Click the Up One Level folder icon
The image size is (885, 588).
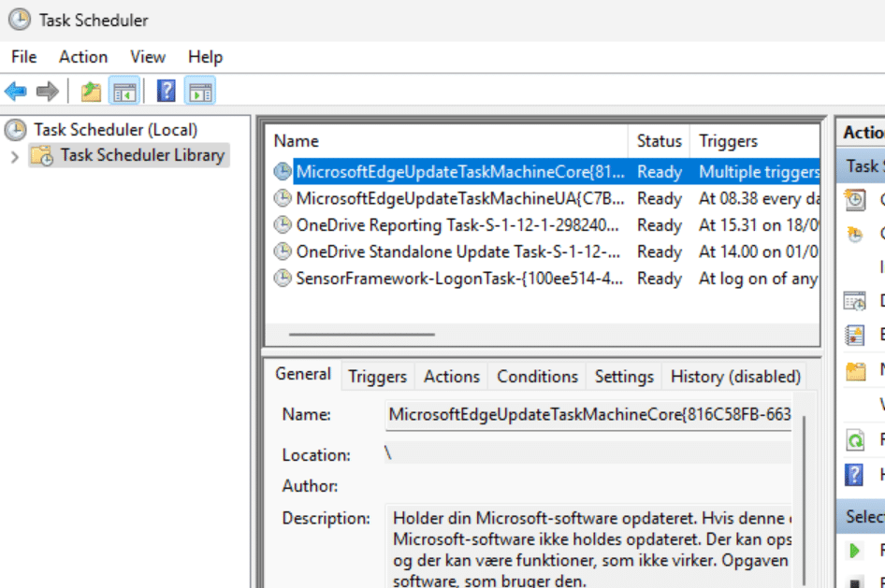(91, 91)
